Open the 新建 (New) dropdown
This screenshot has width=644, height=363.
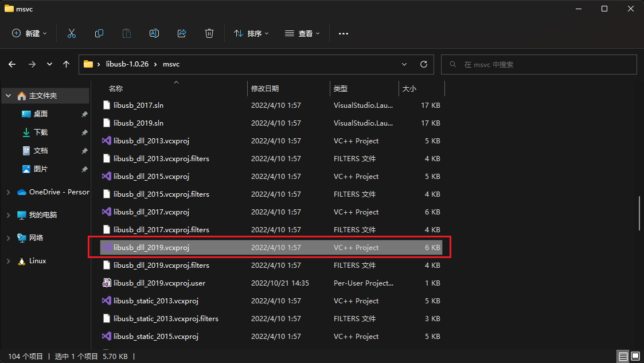(x=29, y=33)
